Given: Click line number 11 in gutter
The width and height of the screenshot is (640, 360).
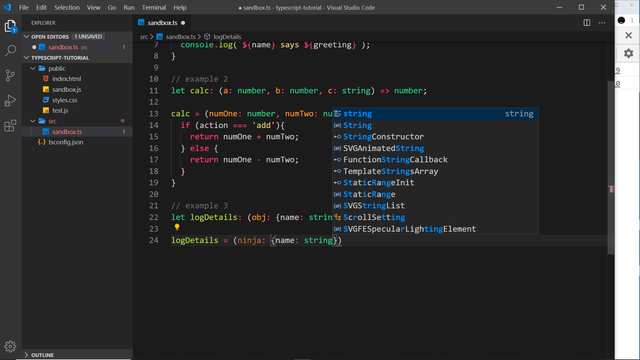Looking at the screenshot, I should pos(153,91).
